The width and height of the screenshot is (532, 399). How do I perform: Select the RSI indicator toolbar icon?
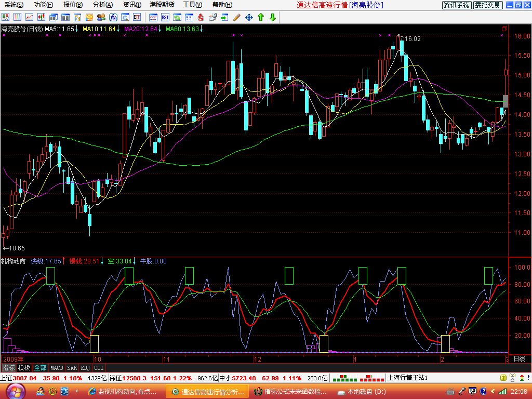(165, 17)
